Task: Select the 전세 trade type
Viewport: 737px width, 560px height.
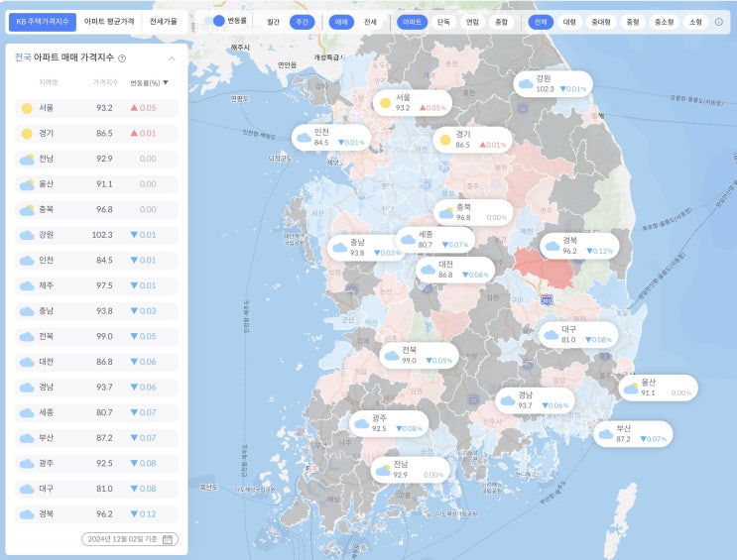Action: tap(370, 22)
